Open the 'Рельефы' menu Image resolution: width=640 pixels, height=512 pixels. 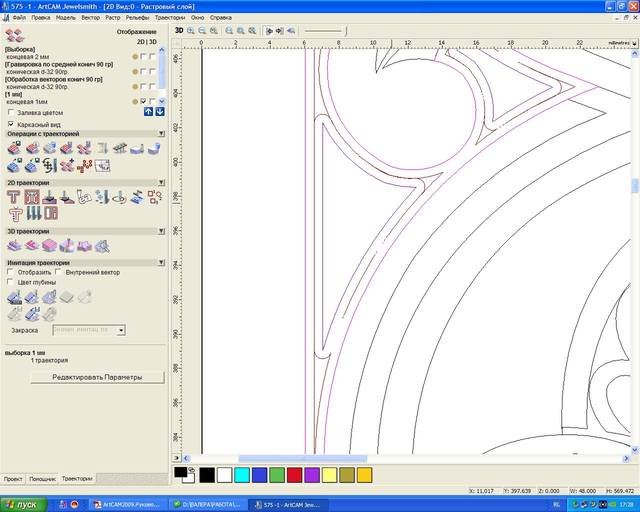[x=138, y=18]
